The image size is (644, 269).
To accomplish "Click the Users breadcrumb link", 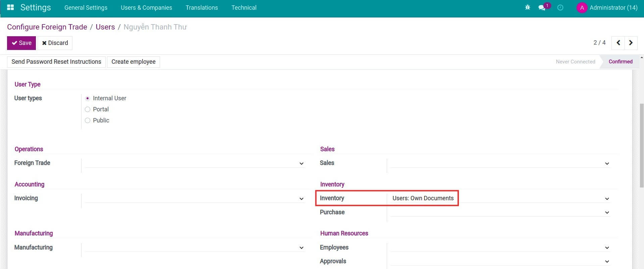I will tap(105, 27).
